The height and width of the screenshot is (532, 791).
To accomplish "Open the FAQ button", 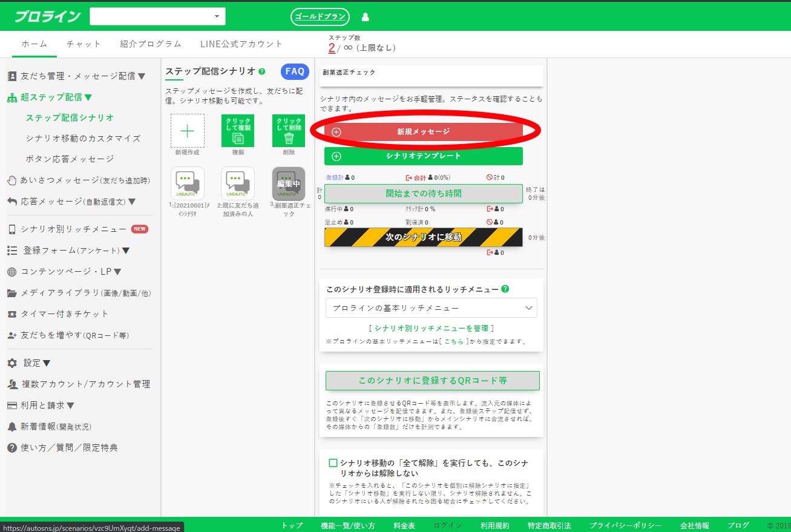I will coord(295,71).
